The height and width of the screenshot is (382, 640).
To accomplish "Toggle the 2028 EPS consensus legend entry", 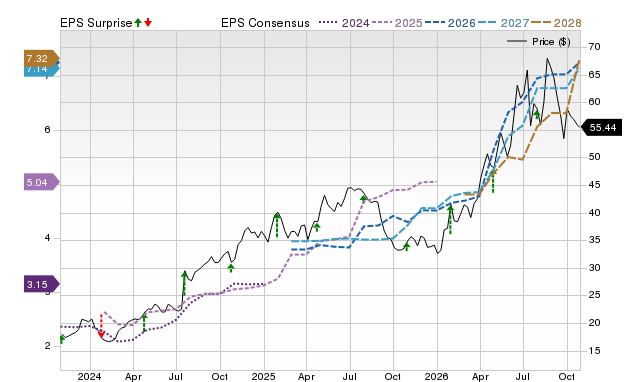I will [x=556, y=23].
